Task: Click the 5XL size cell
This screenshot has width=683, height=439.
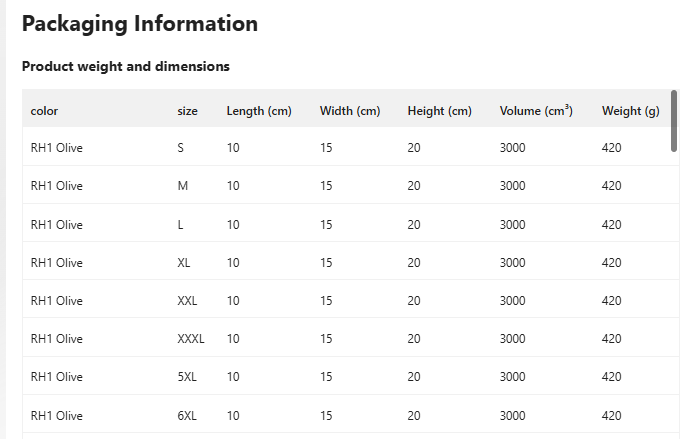Action: coord(187,377)
